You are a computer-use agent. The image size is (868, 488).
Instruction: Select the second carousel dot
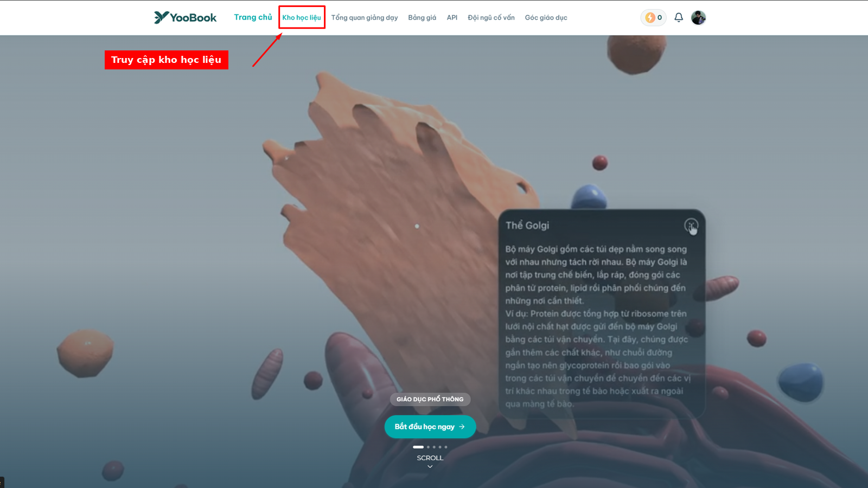[428, 447]
